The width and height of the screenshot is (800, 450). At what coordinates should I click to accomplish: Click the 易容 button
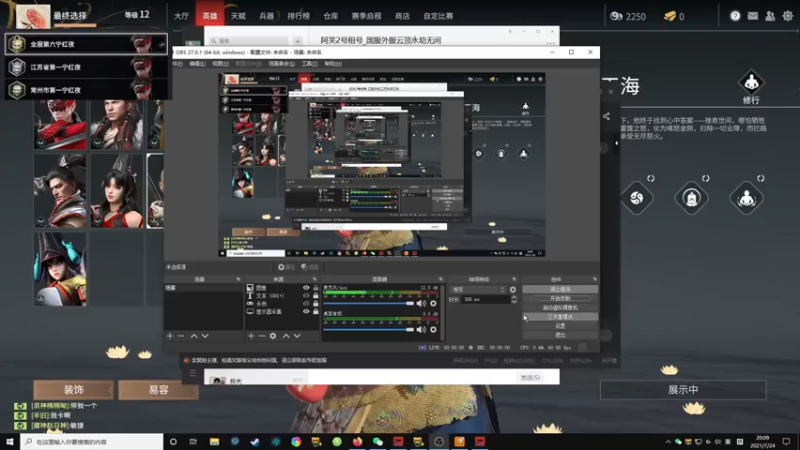(x=158, y=390)
